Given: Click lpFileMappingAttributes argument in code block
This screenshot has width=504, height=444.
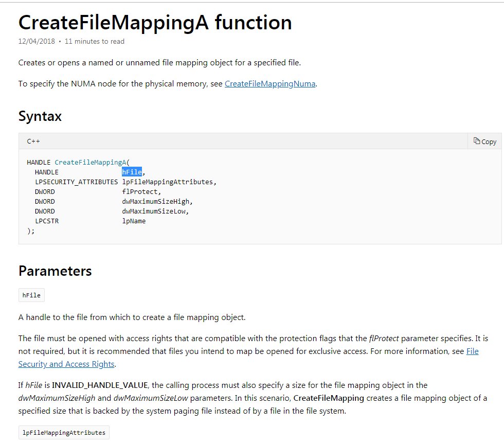Looking at the screenshot, I should coord(168,182).
